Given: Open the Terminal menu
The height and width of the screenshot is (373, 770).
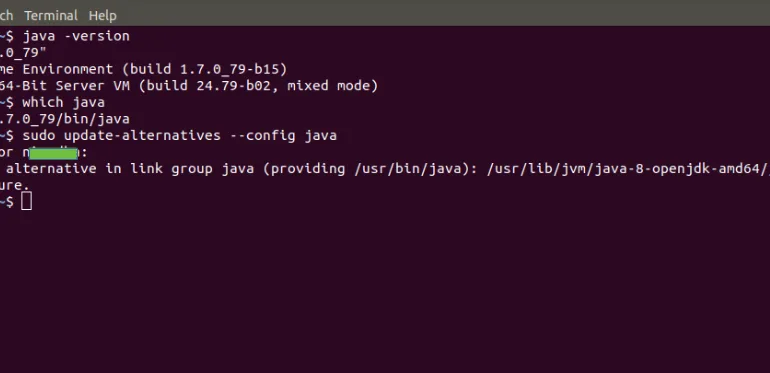Looking at the screenshot, I should tap(51, 16).
